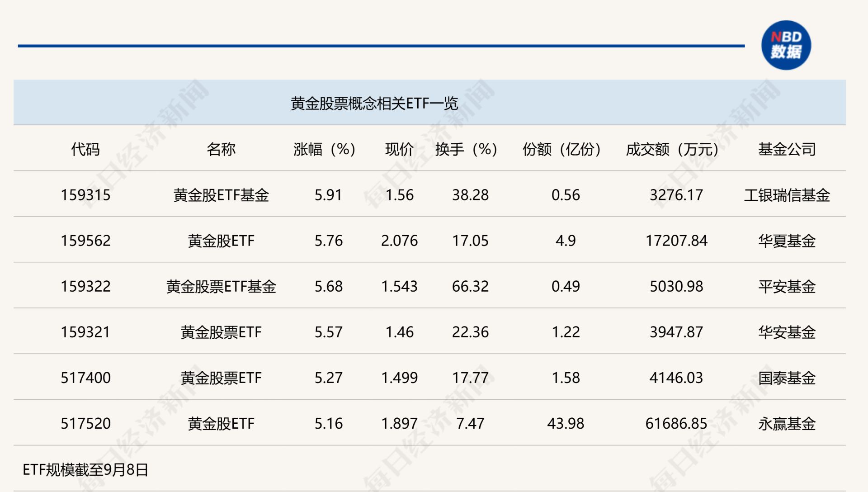Click the 61686.85 turnover value
The height and width of the screenshot is (492, 868).
click(x=676, y=423)
